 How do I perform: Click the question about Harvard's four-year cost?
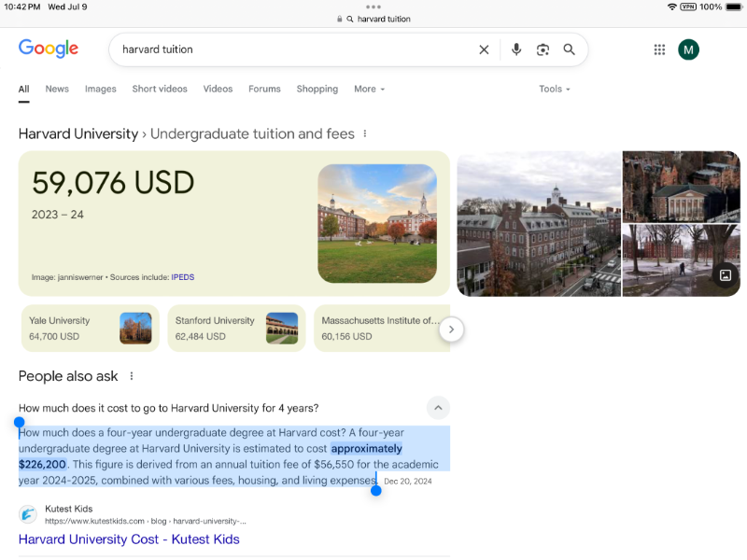coord(169,408)
